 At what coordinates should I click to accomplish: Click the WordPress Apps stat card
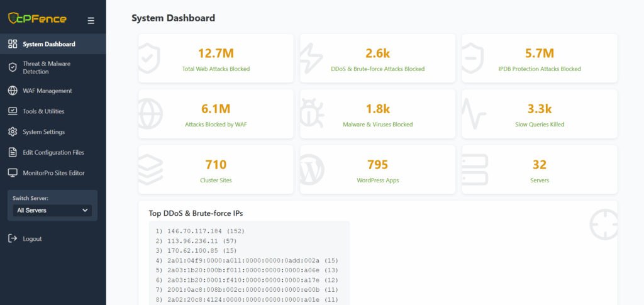(377, 170)
